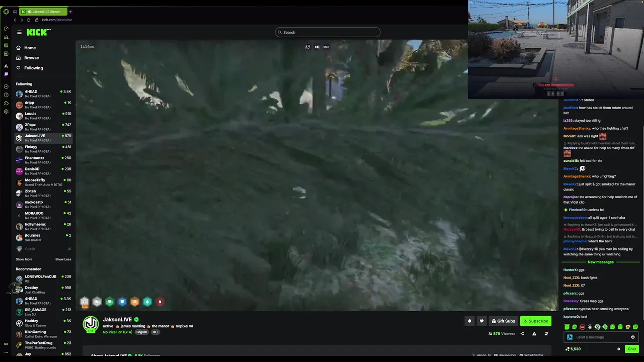Select the JaksonLIVE Stream tab

(43, 12)
